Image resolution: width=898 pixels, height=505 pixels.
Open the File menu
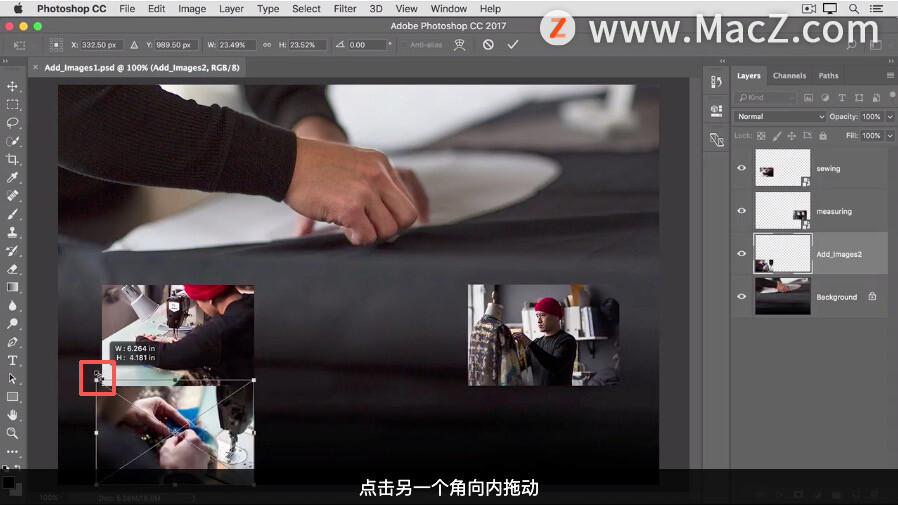click(127, 9)
